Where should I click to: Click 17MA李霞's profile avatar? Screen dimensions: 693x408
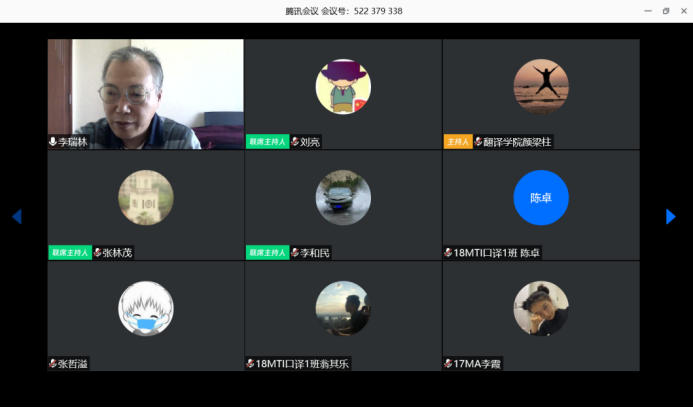tap(541, 308)
